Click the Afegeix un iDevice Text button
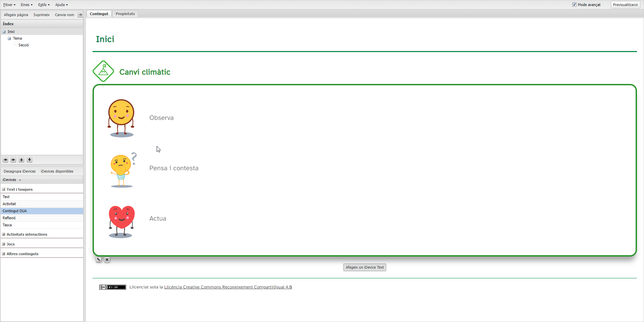Image resolution: width=644 pixels, height=322 pixels. (x=365, y=267)
